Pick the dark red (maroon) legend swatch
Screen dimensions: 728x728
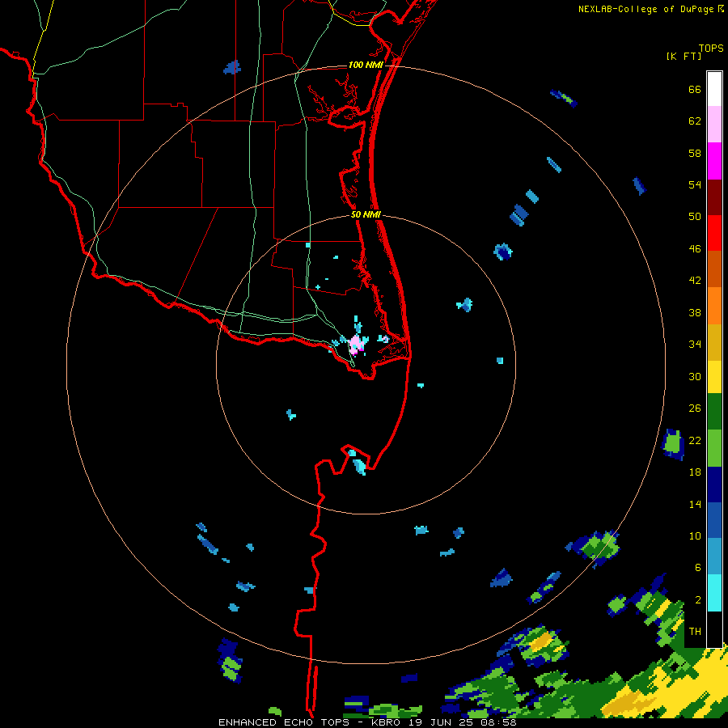pos(714,197)
